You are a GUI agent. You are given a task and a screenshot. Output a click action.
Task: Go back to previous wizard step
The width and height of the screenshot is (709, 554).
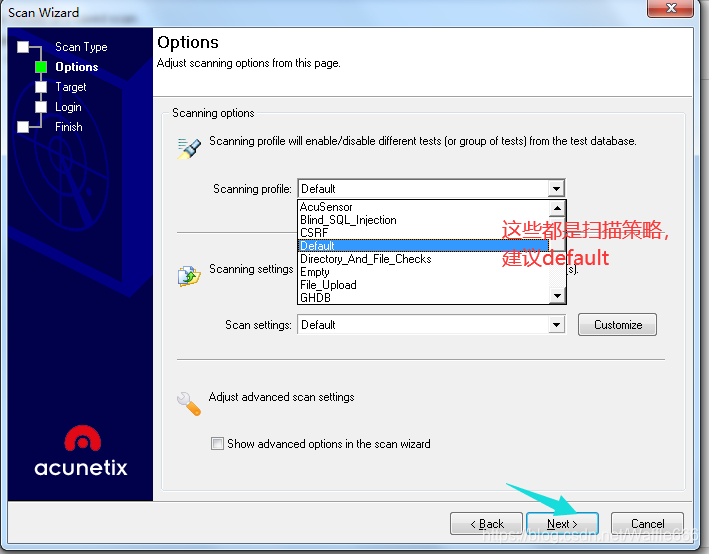click(487, 524)
